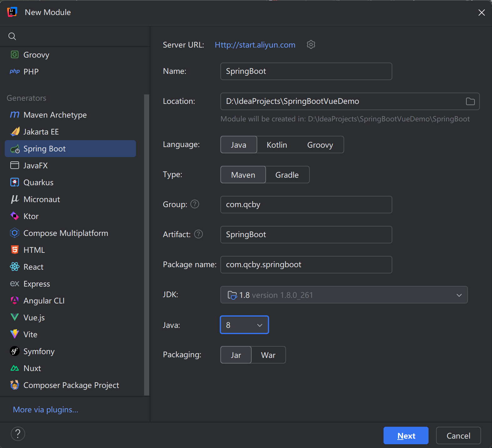The width and height of the screenshot is (492, 448).
Task: Browse location with folder icon
Action: 470,101
